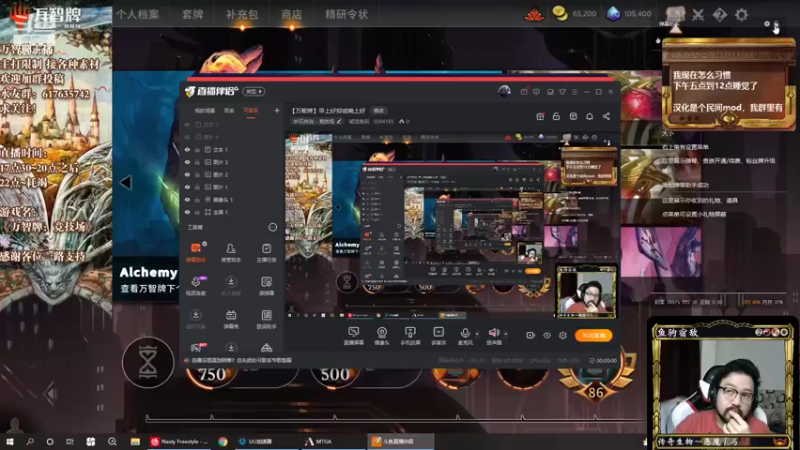Toggle the lock on 文本 1 layer
Image resolution: width=800 pixels, height=450 pixels.
[x=197, y=149]
